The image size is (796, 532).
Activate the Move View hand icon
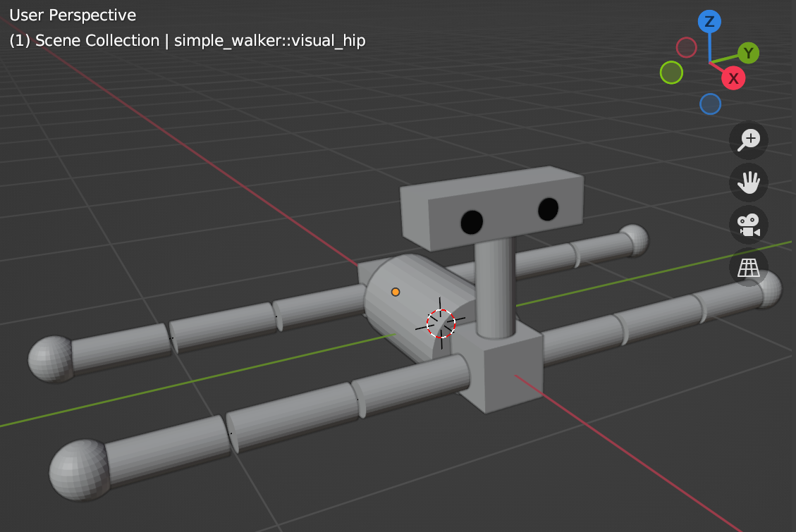tap(748, 183)
